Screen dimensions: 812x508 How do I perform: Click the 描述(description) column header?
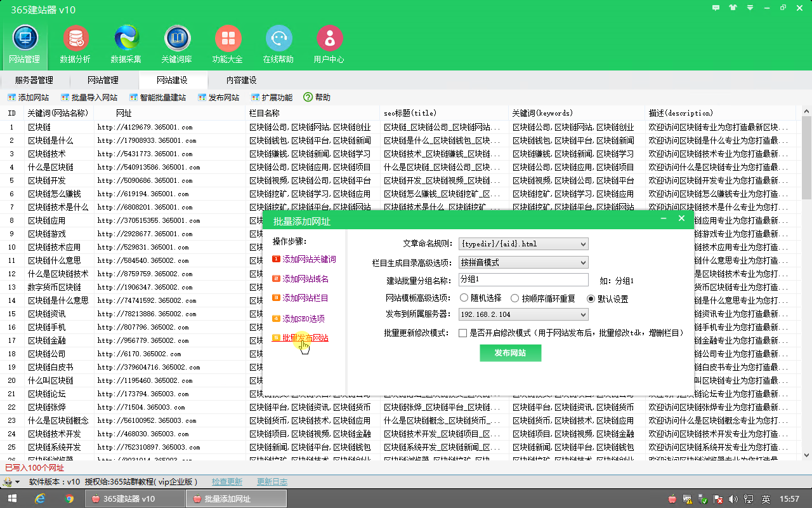pos(720,113)
